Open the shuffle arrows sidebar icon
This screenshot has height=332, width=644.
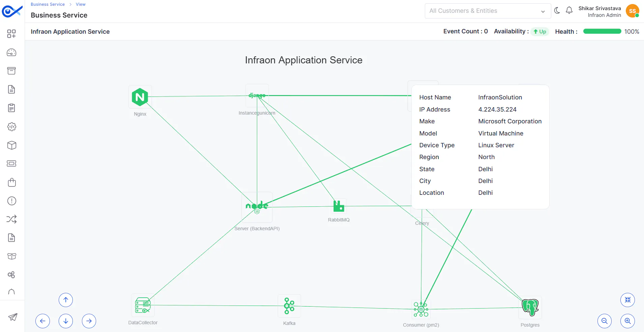11,219
